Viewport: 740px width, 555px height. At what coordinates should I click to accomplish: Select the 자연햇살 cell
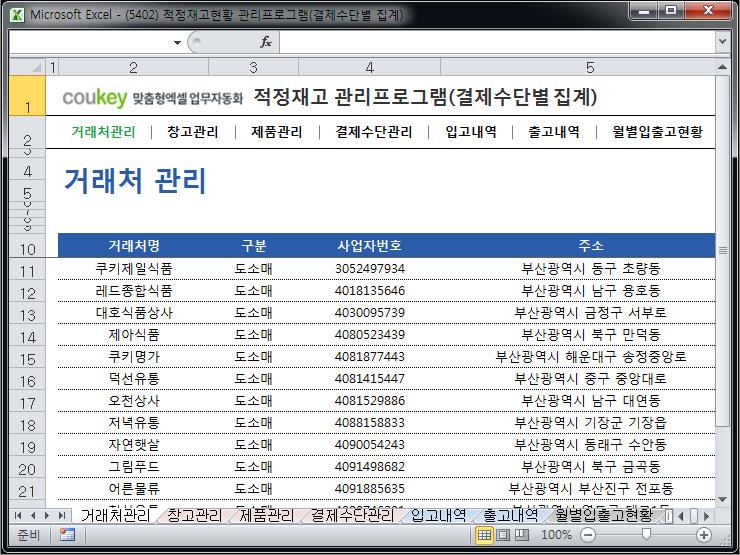(134, 445)
